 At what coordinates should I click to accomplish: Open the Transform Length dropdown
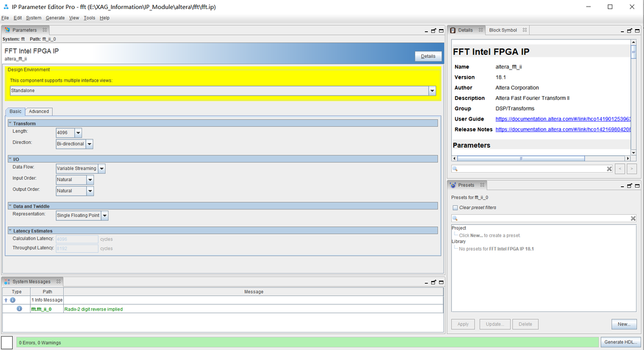tap(78, 133)
